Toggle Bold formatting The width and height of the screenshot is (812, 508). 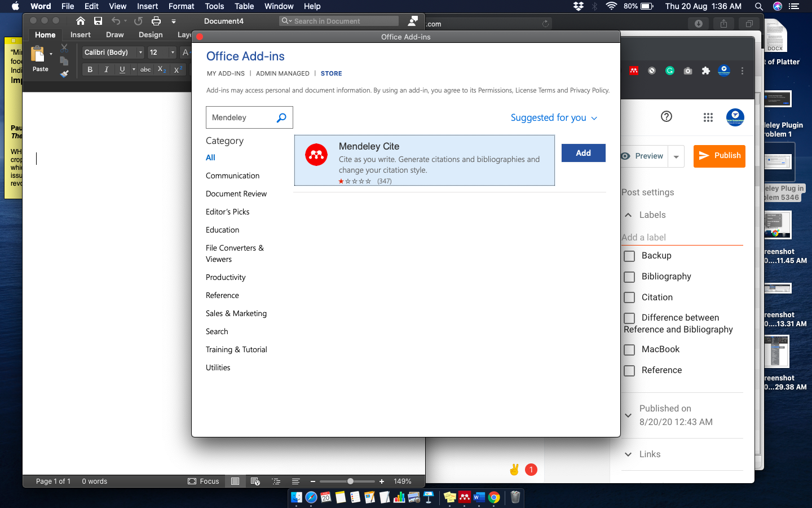pyautogui.click(x=90, y=69)
